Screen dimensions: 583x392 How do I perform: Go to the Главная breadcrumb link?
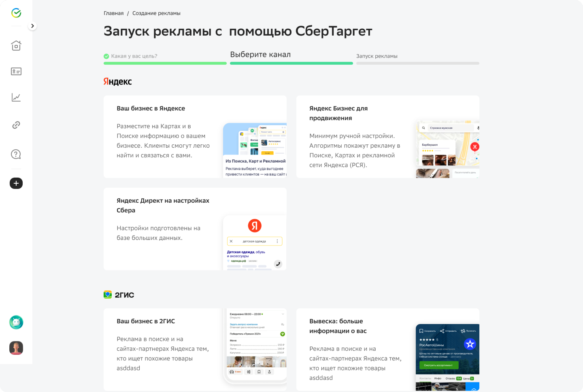click(x=114, y=13)
